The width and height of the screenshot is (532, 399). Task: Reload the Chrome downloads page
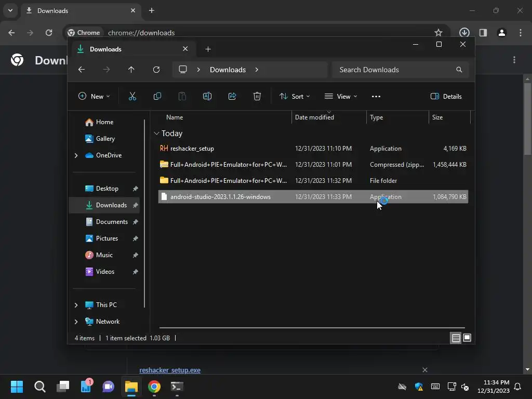(49, 33)
